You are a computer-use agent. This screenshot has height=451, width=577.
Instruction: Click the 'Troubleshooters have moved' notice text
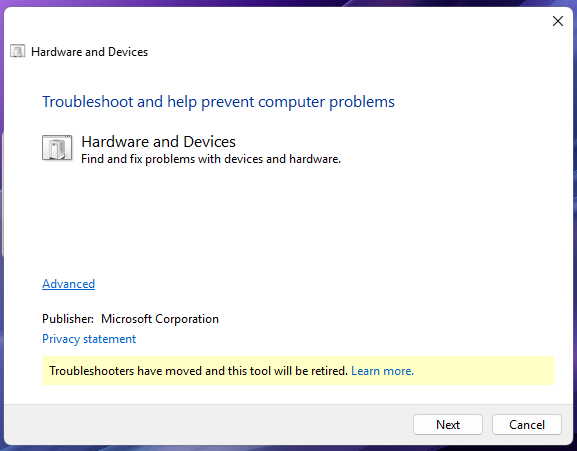pyautogui.click(x=198, y=371)
